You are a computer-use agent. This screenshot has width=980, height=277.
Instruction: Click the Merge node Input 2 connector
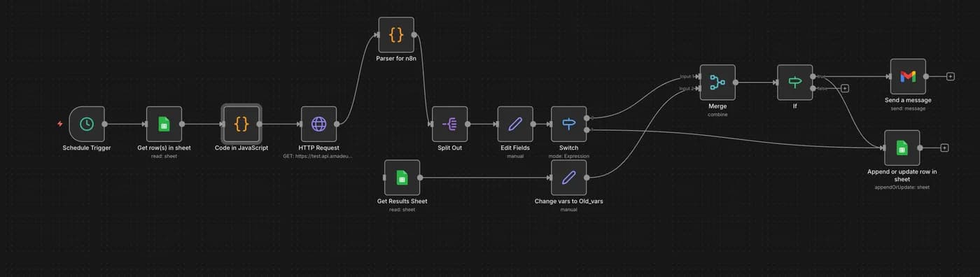[698, 88]
